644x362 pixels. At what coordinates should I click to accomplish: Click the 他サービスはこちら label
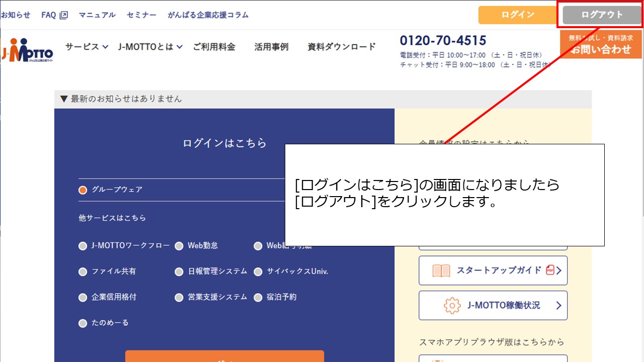pyautogui.click(x=112, y=218)
